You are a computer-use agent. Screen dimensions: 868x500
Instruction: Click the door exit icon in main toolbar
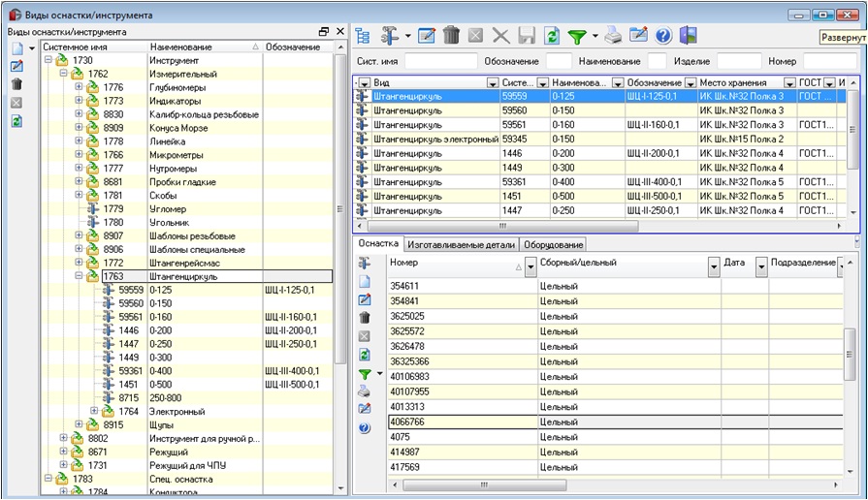click(688, 36)
